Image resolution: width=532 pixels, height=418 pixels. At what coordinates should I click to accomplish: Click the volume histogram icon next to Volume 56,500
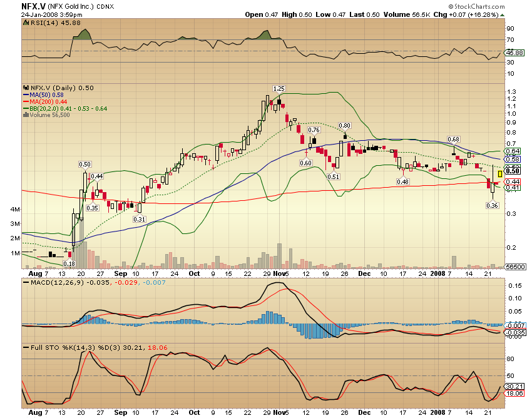coord(26,115)
